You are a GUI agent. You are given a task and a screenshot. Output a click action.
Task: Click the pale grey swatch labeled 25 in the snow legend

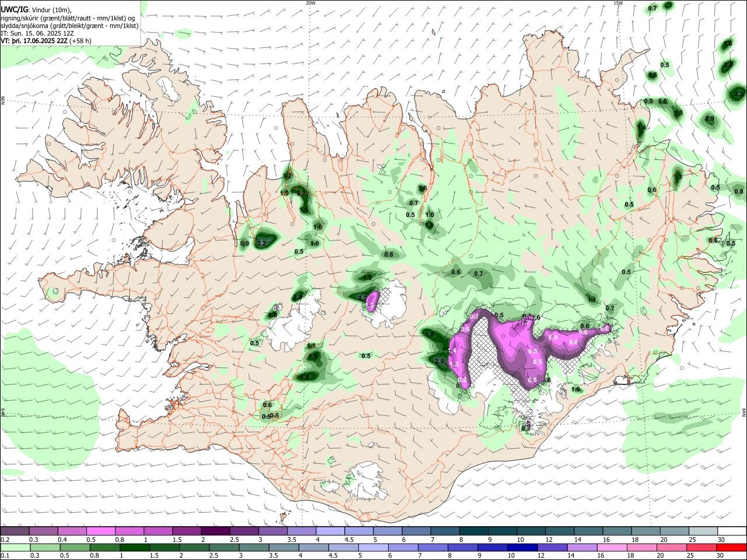point(703,531)
